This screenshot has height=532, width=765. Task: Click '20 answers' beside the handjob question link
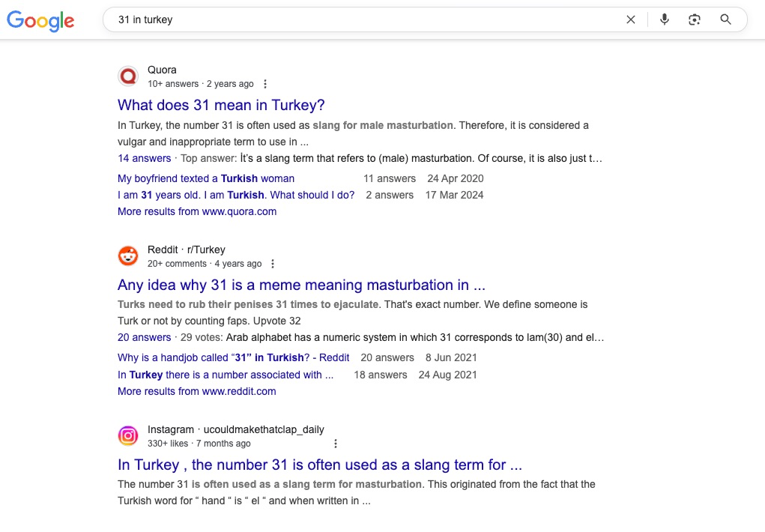387,357
